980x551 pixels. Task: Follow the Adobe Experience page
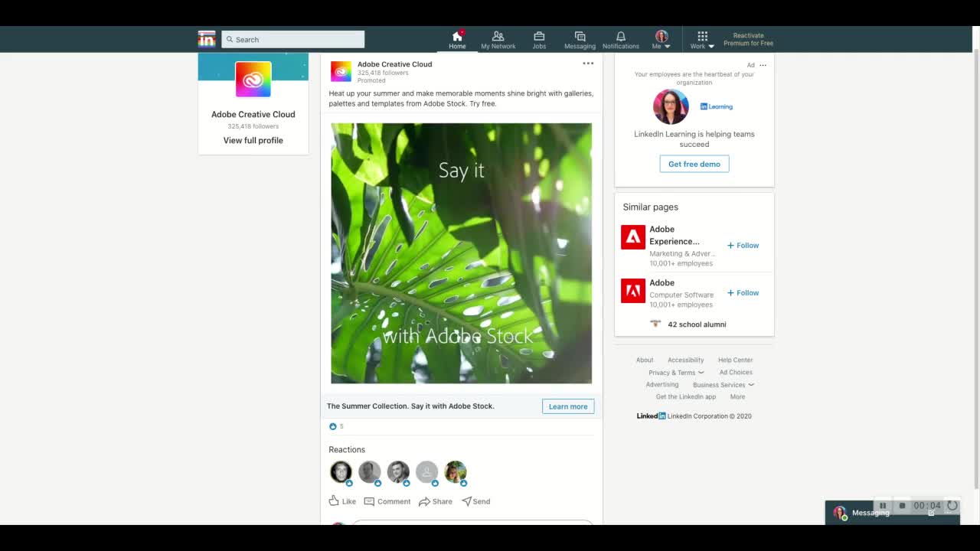[x=743, y=246]
